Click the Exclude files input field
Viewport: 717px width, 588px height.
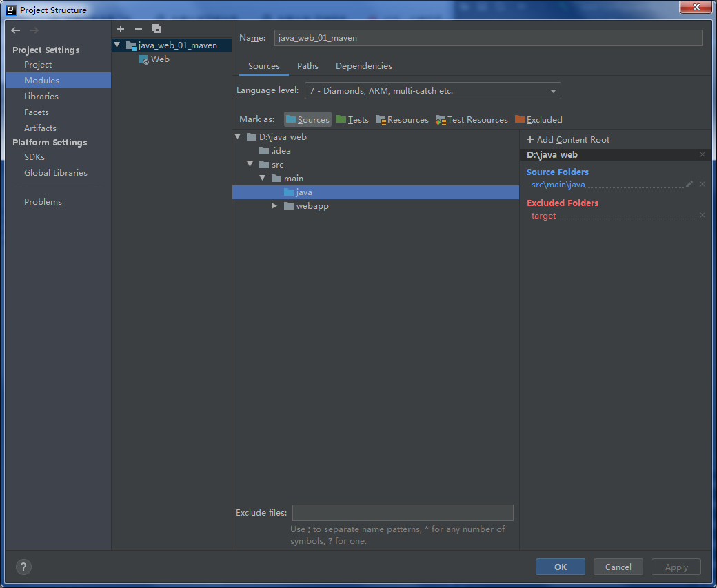tap(403, 513)
